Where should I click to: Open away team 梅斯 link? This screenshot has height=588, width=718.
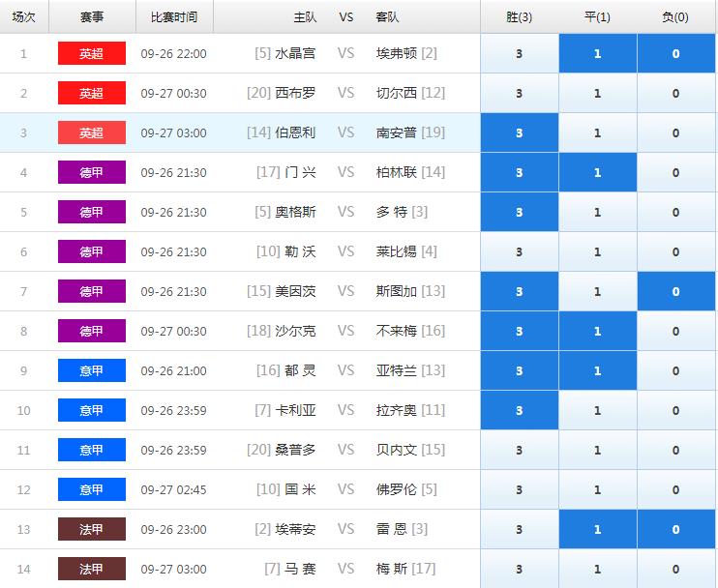coord(392,570)
